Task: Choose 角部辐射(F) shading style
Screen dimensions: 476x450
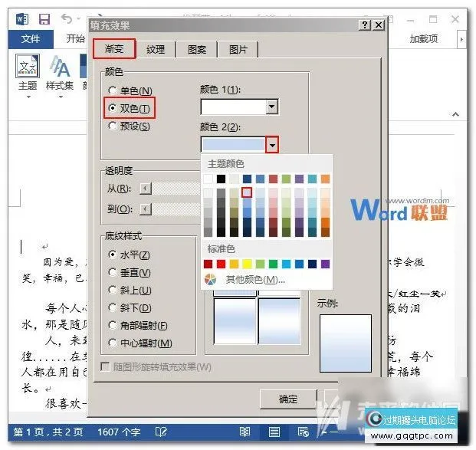Action: 138,325
